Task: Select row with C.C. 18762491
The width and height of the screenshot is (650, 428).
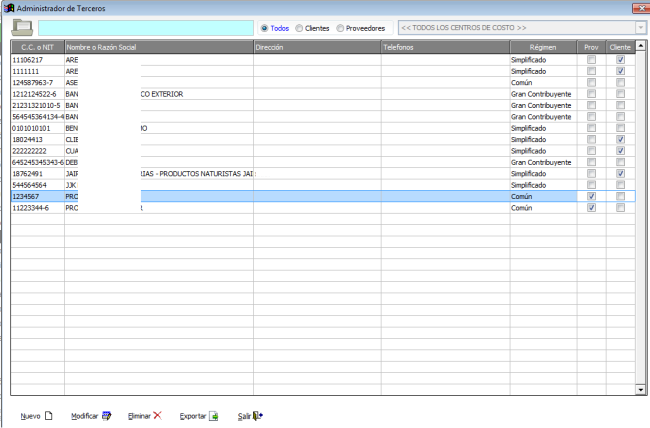Action: click(x=323, y=173)
